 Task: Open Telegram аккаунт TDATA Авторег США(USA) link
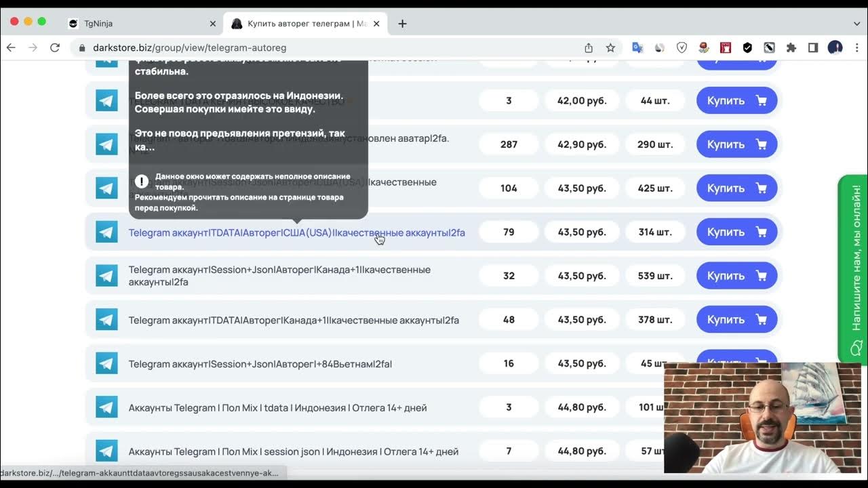[x=297, y=232]
